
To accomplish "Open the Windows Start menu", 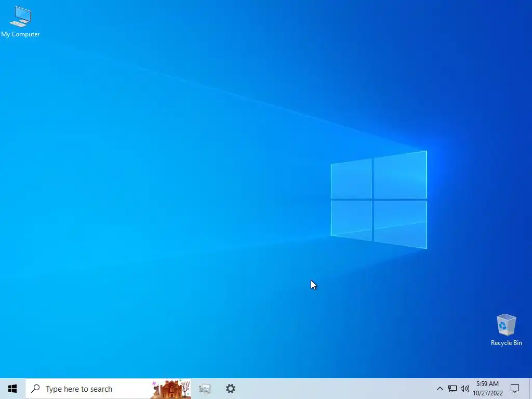I will [12, 389].
